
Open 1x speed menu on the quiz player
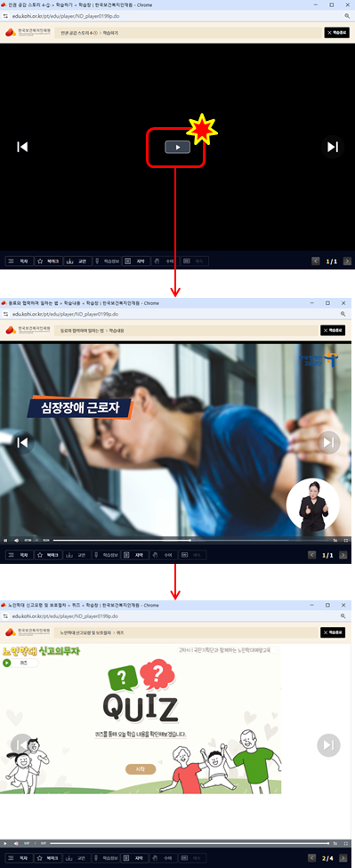(335, 844)
